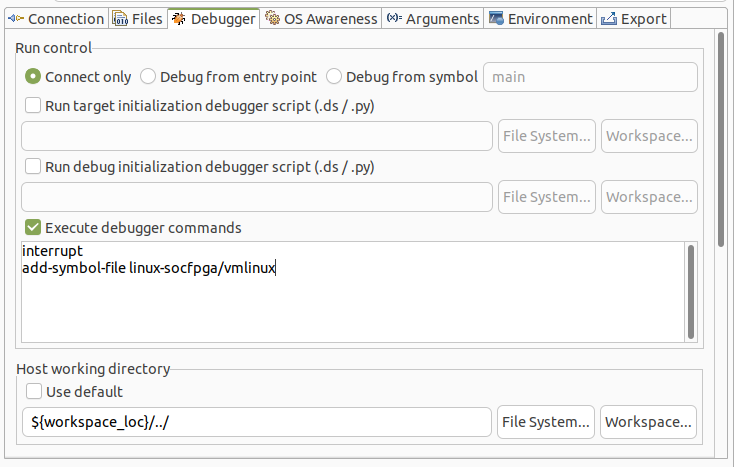Uncheck Execute debugger commands

tap(33, 227)
